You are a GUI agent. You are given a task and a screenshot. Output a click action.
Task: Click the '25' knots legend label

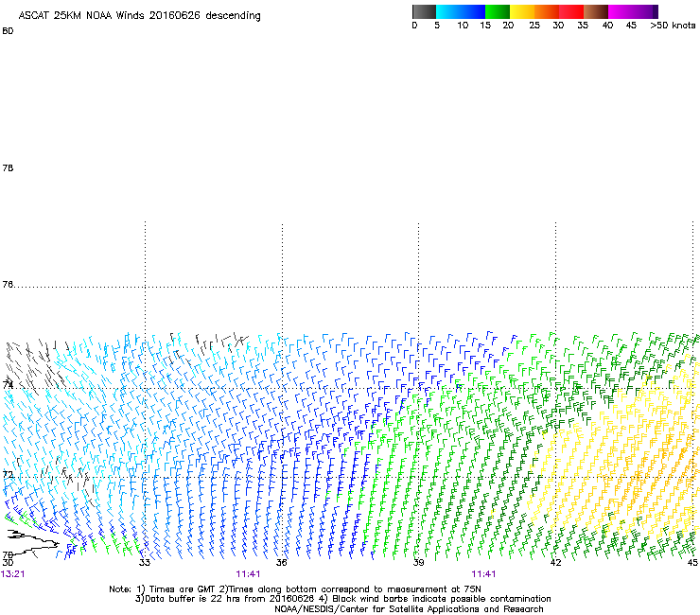pos(534,26)
